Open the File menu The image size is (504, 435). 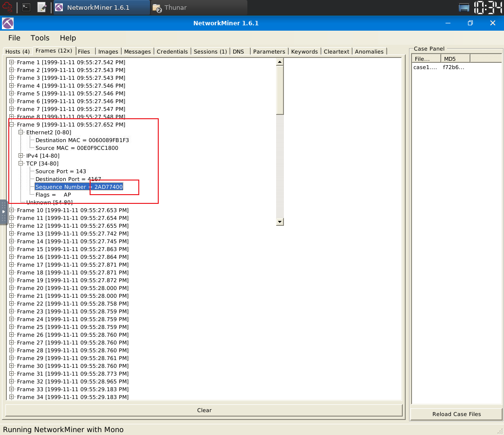click(14, 38)
